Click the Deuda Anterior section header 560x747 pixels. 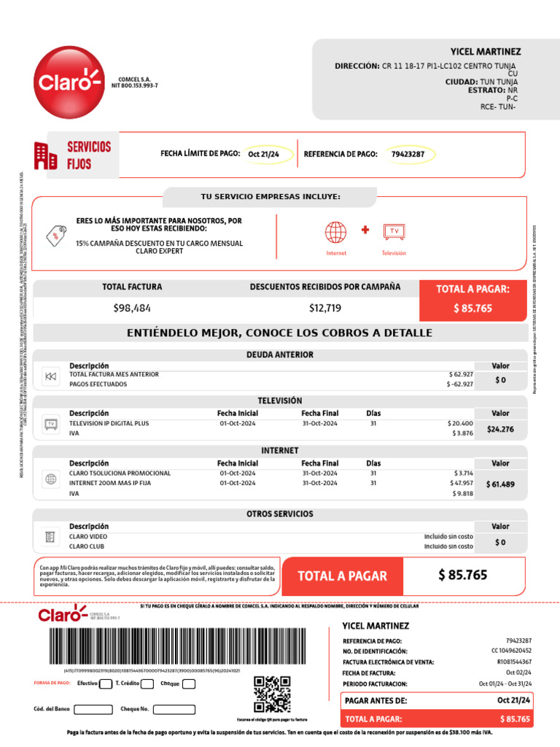[x=280, y=355]
